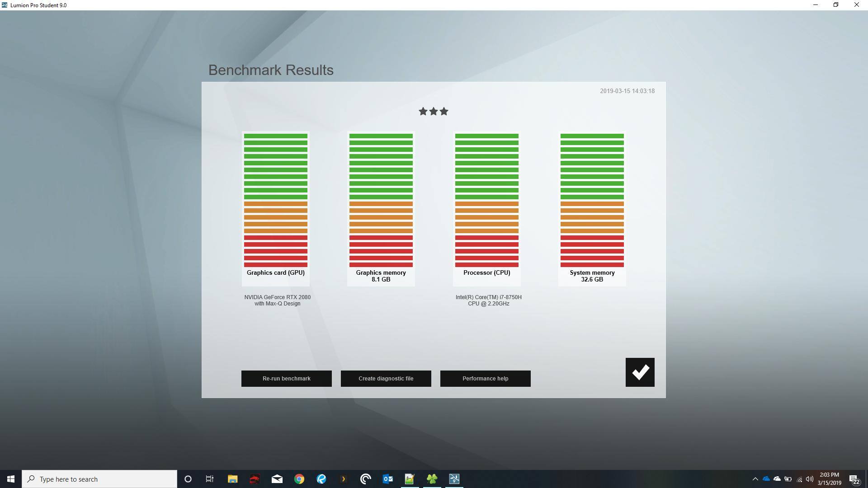
Task: Open Task View on the taskbar
Action: [x=209, y=479]
